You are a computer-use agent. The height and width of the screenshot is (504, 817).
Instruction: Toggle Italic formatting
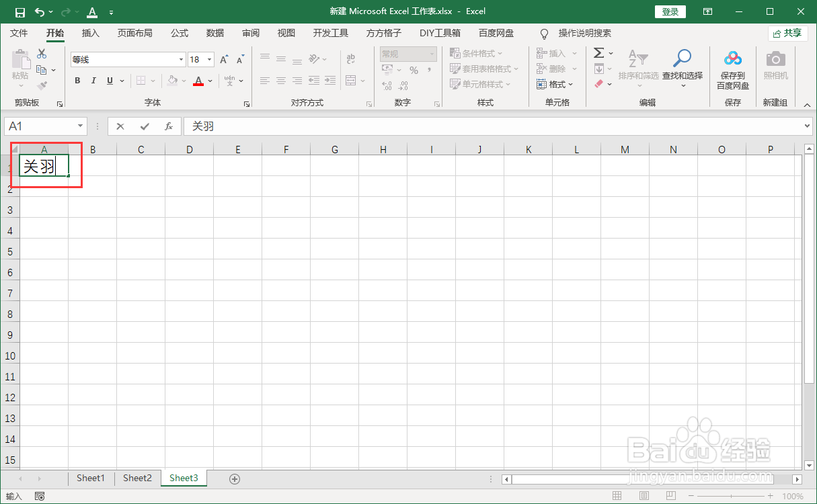pyautogui.click(x=93, y=81)
